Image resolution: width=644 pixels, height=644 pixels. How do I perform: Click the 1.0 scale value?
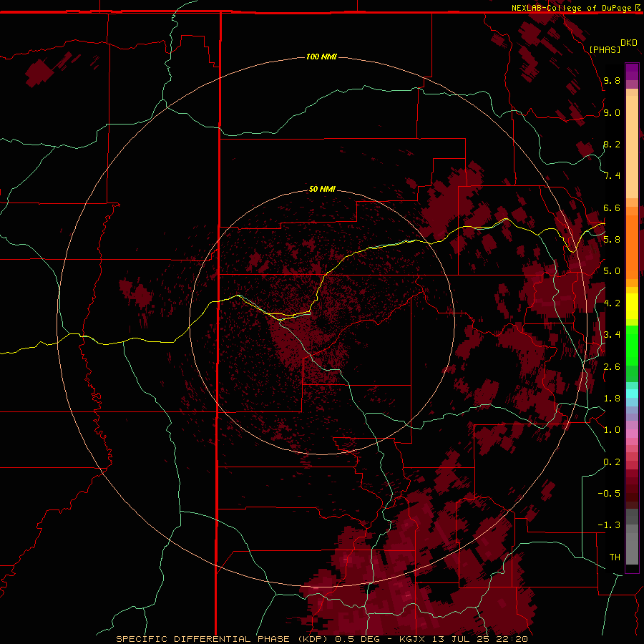pos(612,430)
